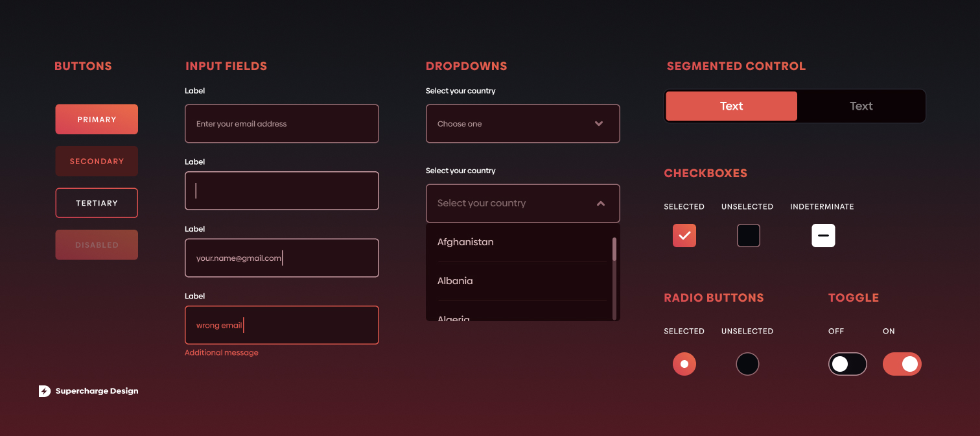The width and height of the screenshot is (980, 436).
Task: Expand the Choose one dropdown chevron
Action: pyautogui.click(x=598, y=124)
